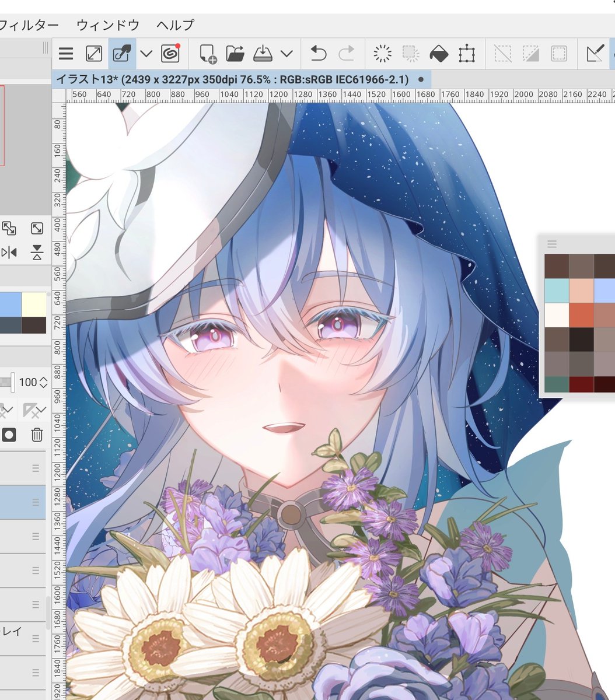
Task: Open a file using the folder icon
Action: pos(235,54)
